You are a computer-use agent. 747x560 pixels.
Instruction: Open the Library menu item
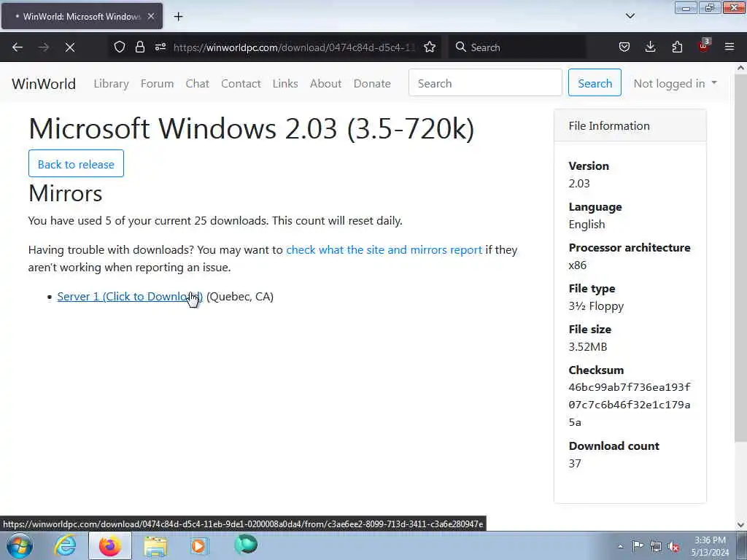111,84
